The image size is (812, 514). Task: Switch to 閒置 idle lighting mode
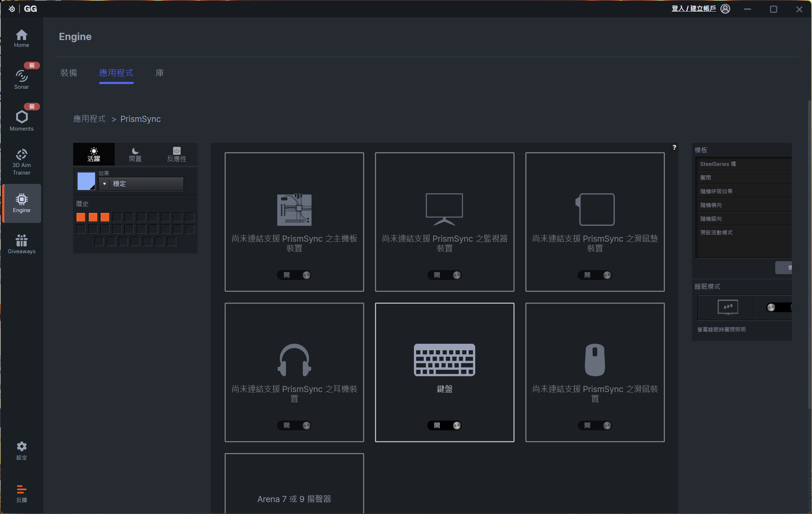135,154
